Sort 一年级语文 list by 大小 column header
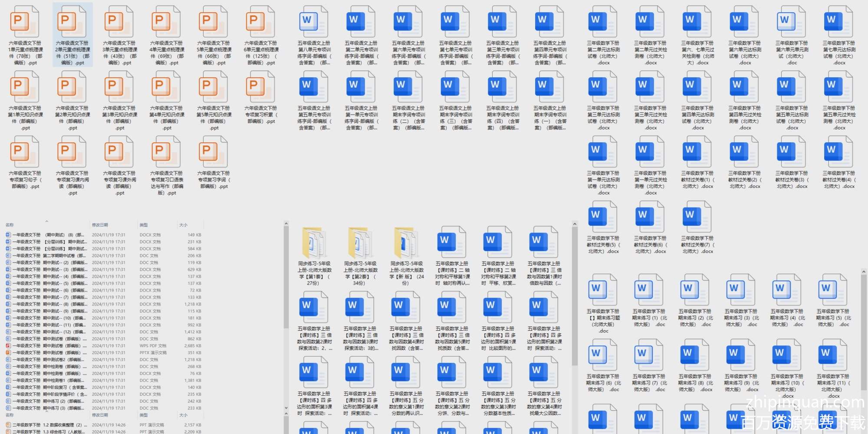868x434 pixels. (x=183, y=225)
